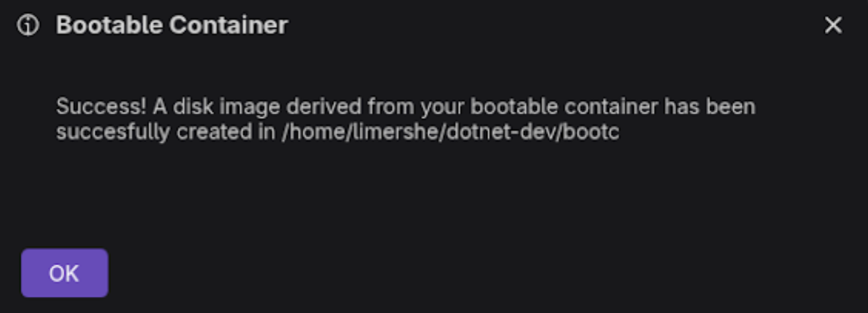Click the /home/limershe/dotnet-dev/bootc path text
Image resolution: width=868 pixels, height=313 pixels.
pyautogui.click(x=450, y=133)
